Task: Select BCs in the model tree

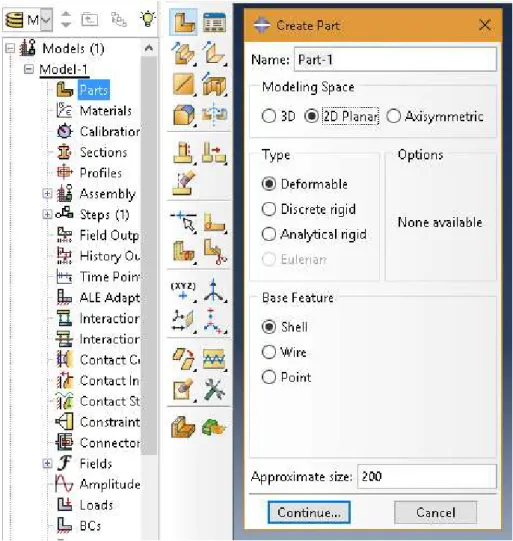Action: point(90,526)
